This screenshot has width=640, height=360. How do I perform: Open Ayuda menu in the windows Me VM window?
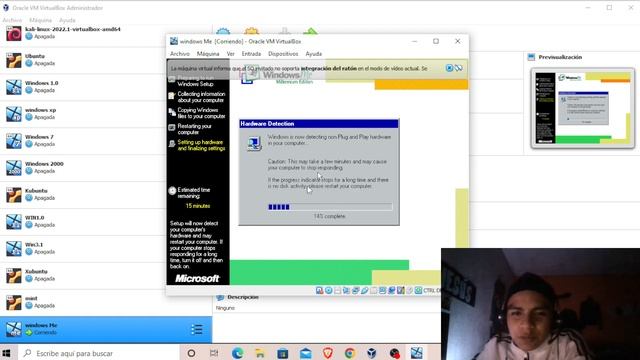pos(313,53)
